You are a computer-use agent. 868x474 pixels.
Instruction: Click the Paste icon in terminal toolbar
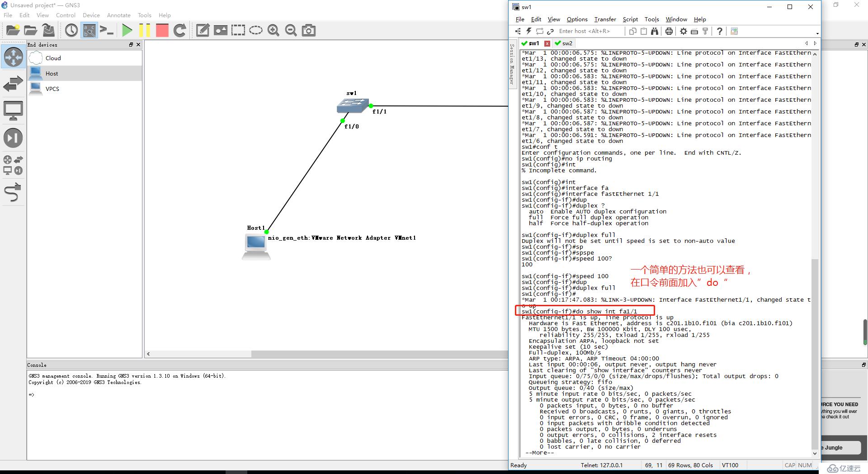point(644,31)
